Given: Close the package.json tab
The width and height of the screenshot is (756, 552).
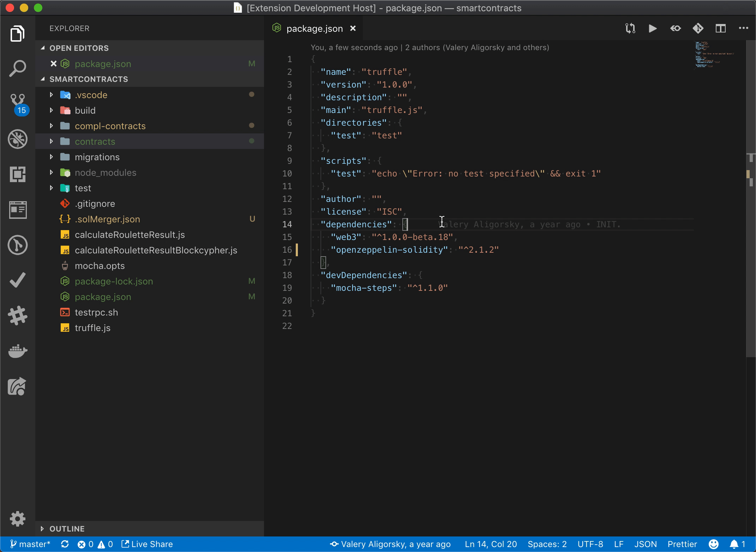Looking at the screenshot, I should [x=353, y=29].
